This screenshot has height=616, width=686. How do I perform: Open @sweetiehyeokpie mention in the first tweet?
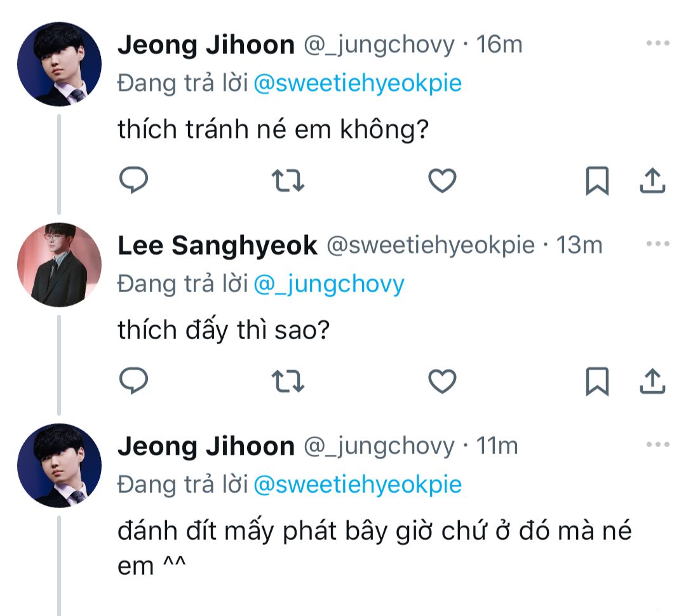[x=357, y=83]
